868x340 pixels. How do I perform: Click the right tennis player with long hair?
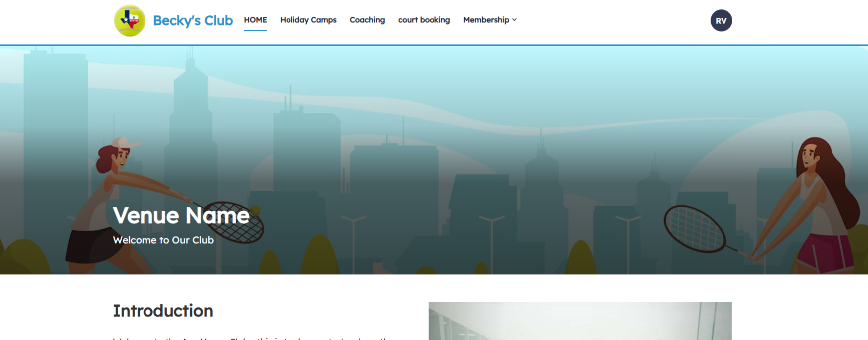[817, 199]
